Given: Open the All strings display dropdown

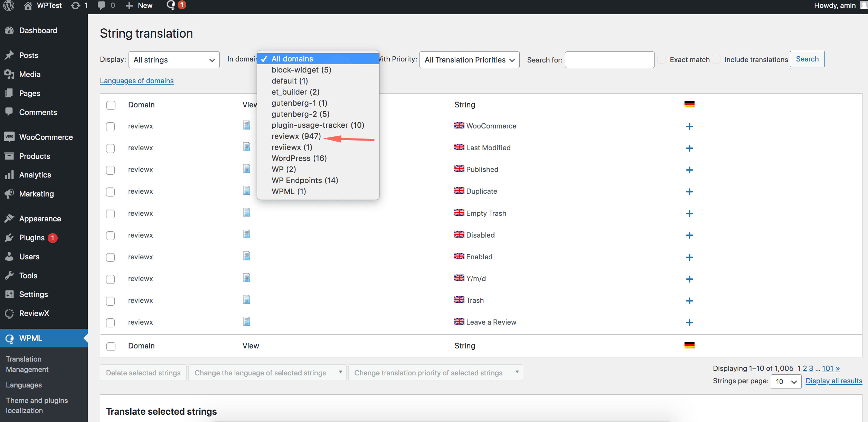Looking at the screenshot, I should pos(174,60).
